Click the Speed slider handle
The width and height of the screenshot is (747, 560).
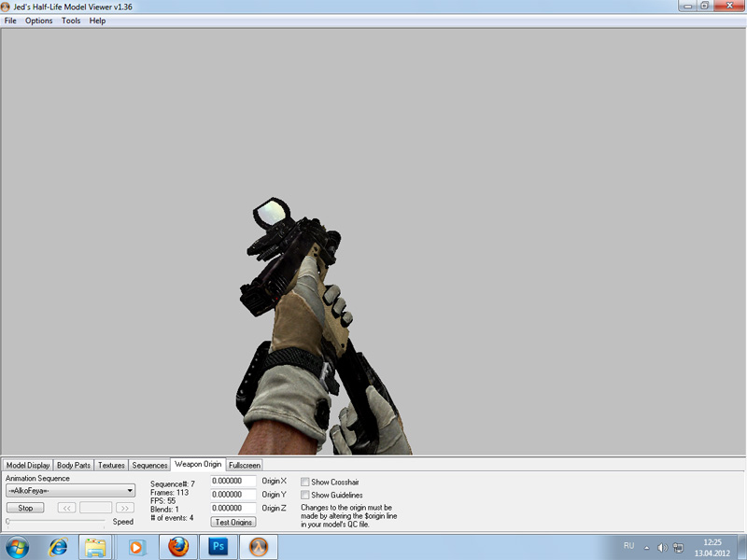(x=8, y=522)
